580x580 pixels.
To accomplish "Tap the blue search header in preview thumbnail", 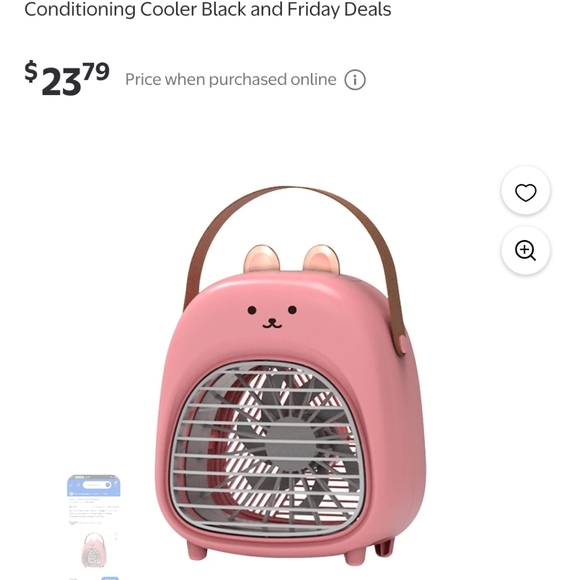I will [x=94, y=485].
